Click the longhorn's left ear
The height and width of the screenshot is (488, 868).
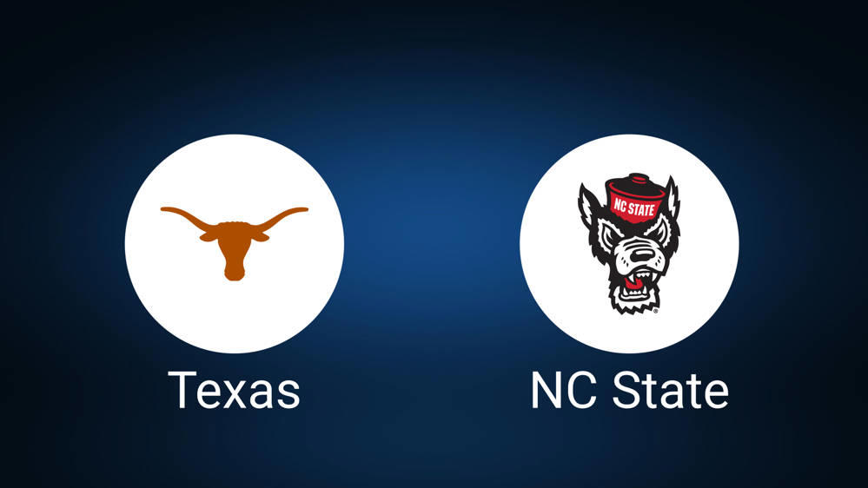click(207, 237)
